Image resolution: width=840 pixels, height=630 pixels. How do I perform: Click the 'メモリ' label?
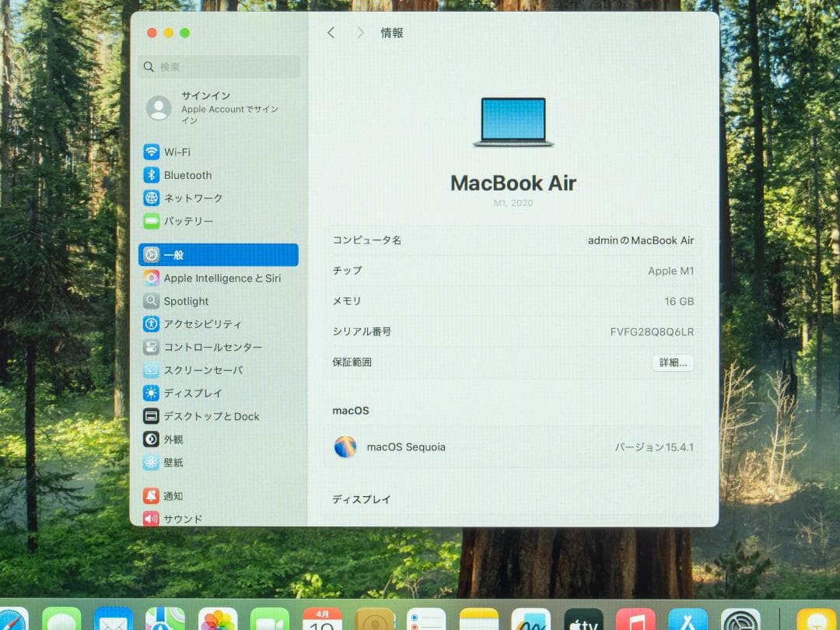(x=347, y=301)
